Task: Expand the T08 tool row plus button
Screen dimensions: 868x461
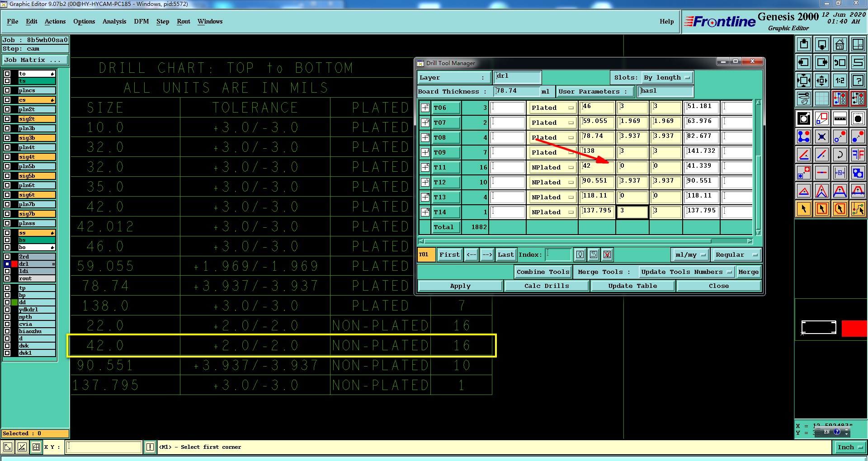Action: point(425,137)
